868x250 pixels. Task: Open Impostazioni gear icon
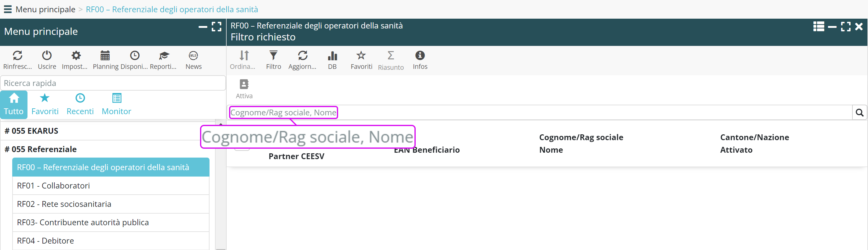coord(76,56)
